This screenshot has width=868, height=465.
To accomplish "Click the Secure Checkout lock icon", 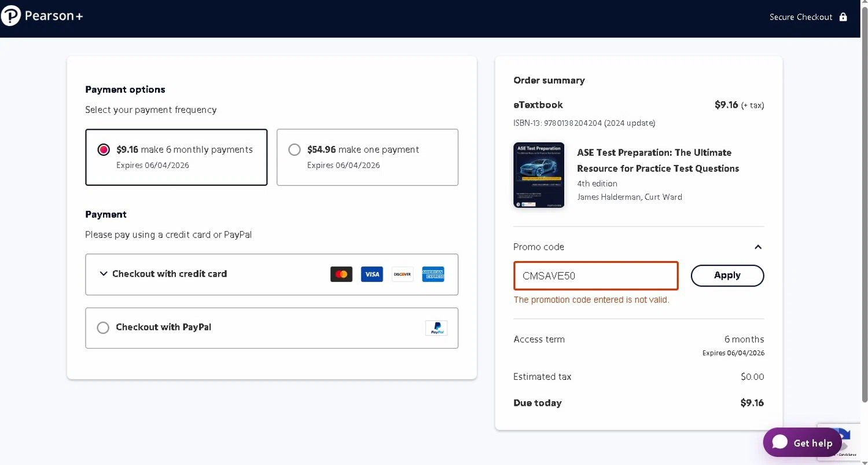I will 843,17.
